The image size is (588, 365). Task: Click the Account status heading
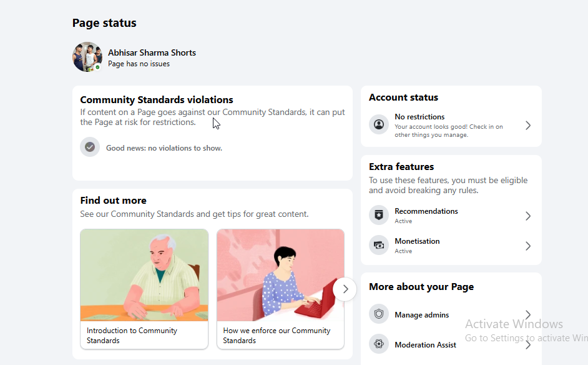403,97
